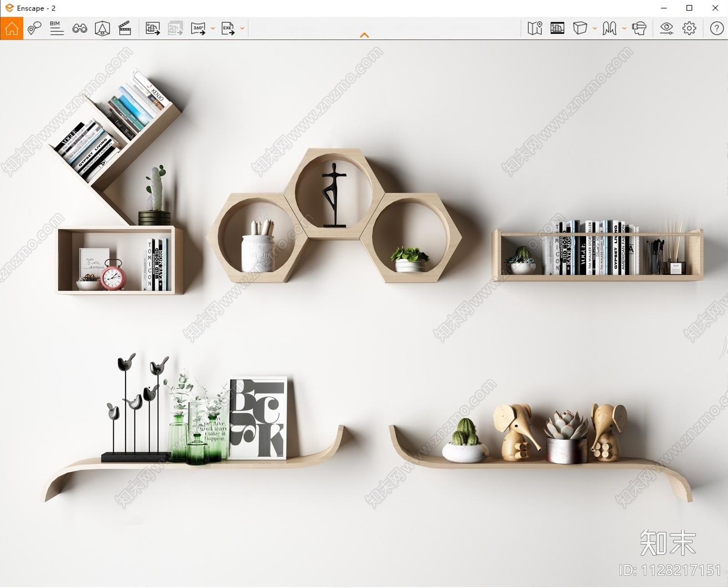The width and height of the screenshot is (728, 588).
Task: Open general settings gear icon
Action: [x=689, y=28]
